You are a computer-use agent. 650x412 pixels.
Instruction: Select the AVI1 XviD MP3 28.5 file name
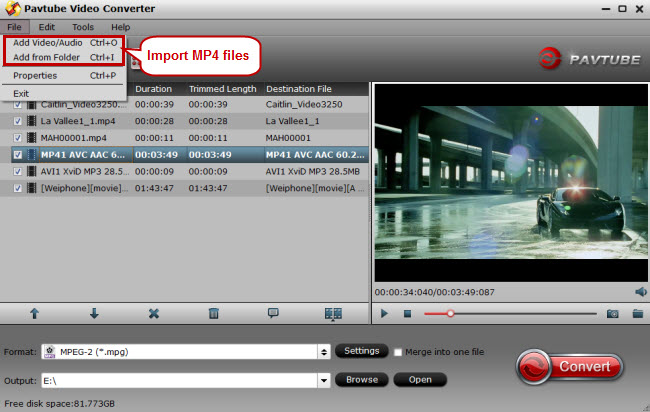click(x=85, y=171)
